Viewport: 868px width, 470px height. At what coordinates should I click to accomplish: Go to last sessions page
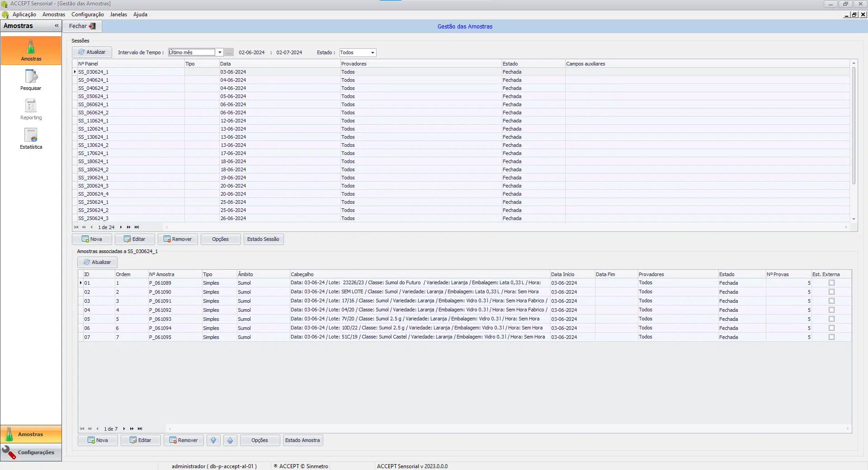click(137, 227)
